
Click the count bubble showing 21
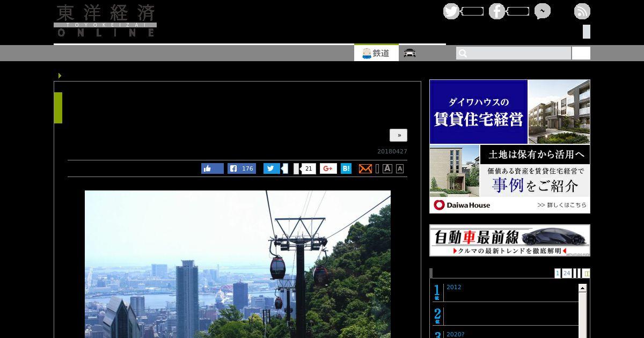[308, 168]
